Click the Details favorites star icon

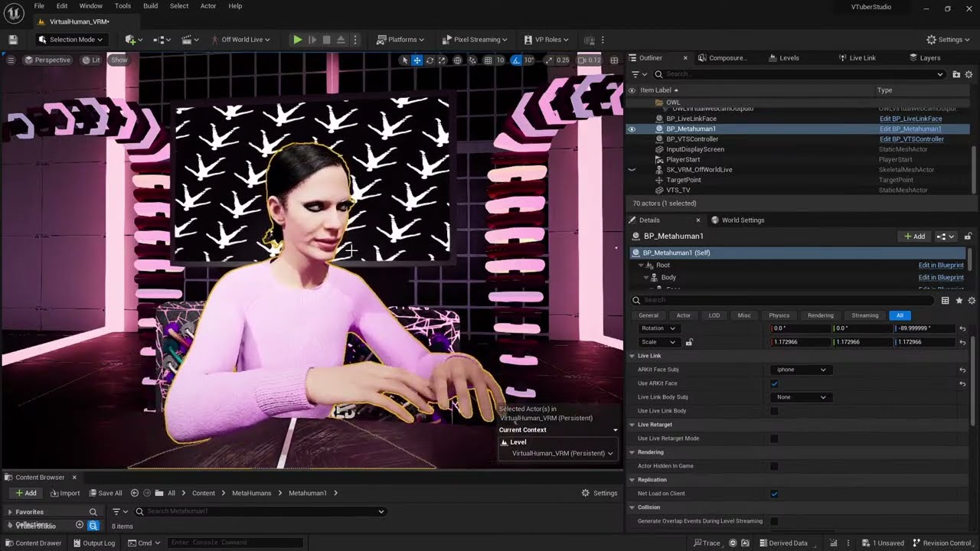point(959,301)
